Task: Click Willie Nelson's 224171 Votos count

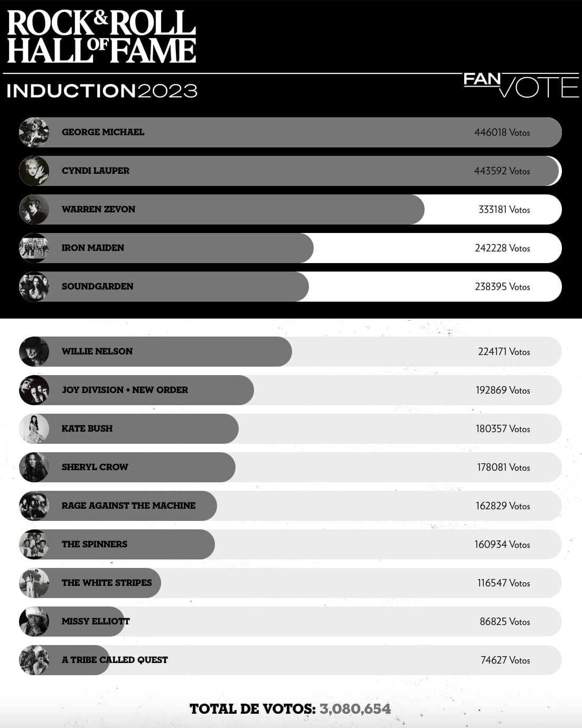Action: (x=504, y=352)
